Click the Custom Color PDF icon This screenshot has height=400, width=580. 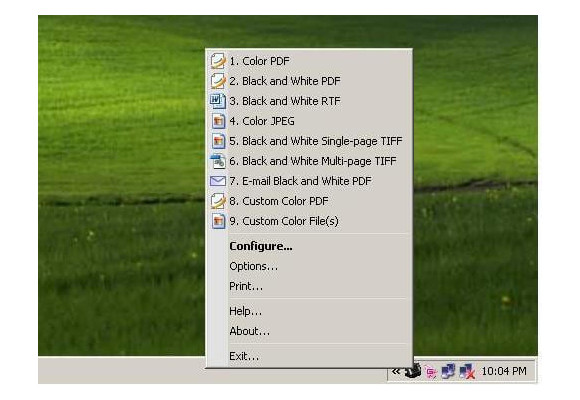218,201
